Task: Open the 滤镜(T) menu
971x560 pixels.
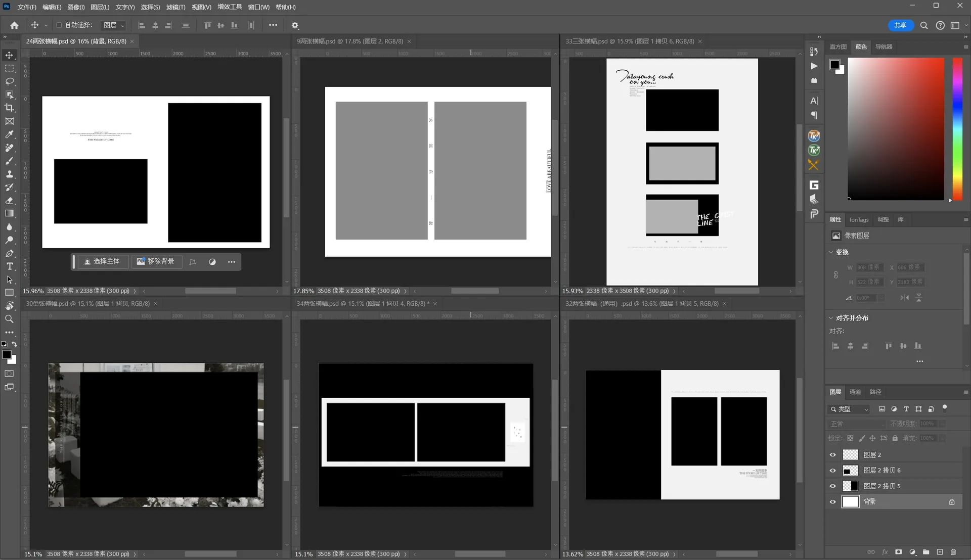Action: [x=175, y=7]
